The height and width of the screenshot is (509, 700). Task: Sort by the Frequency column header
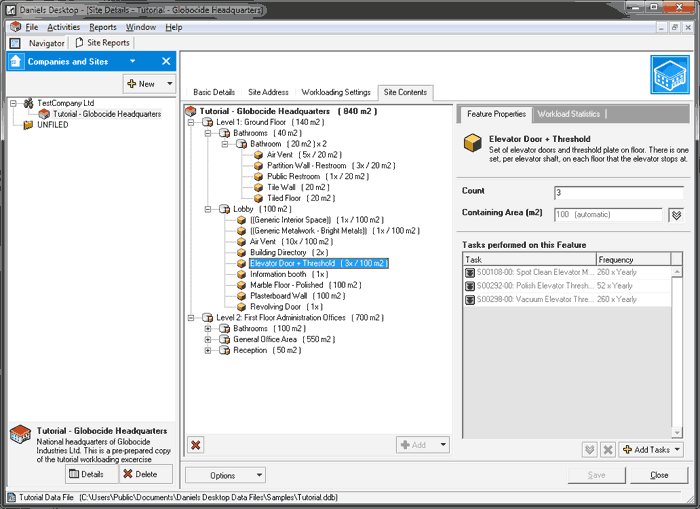point(633,259)
